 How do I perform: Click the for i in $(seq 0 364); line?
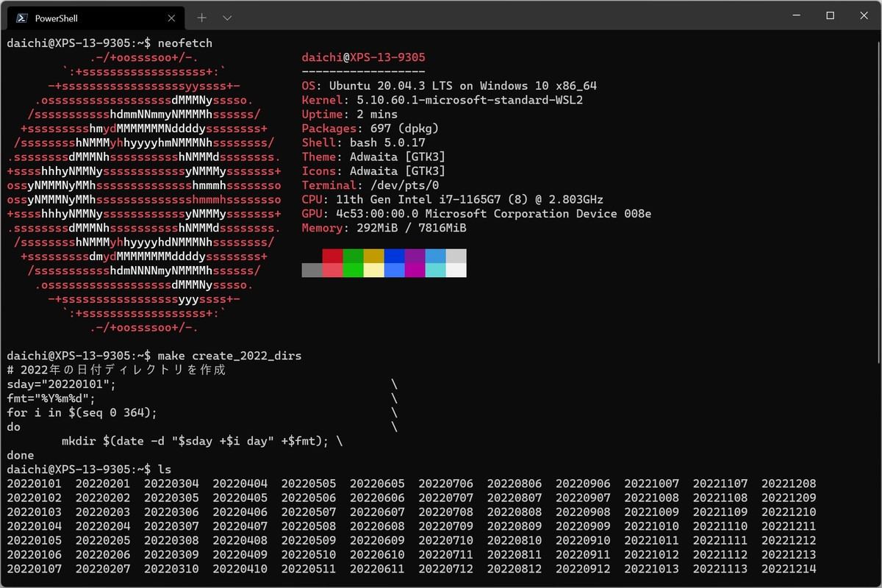82,412
